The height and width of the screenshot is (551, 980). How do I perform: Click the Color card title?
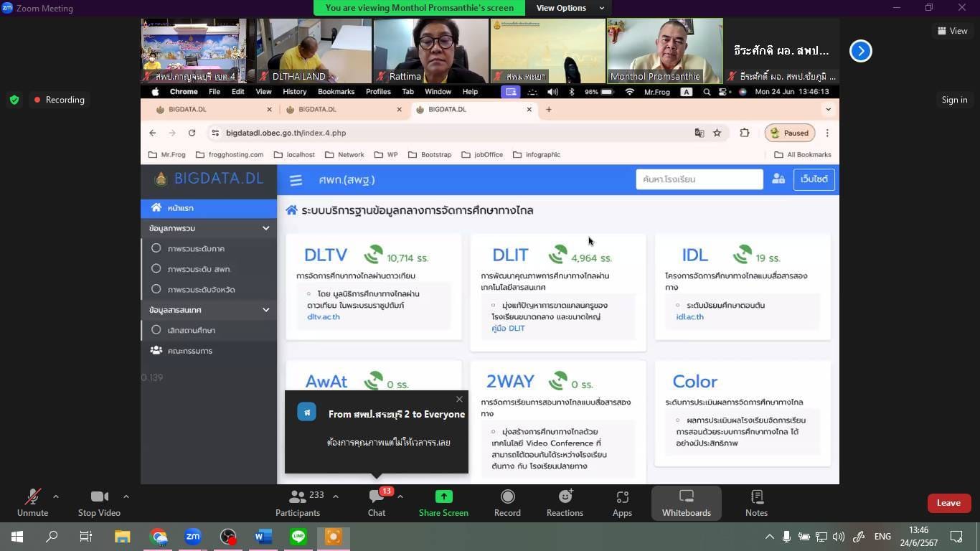[x=694, y=381]
